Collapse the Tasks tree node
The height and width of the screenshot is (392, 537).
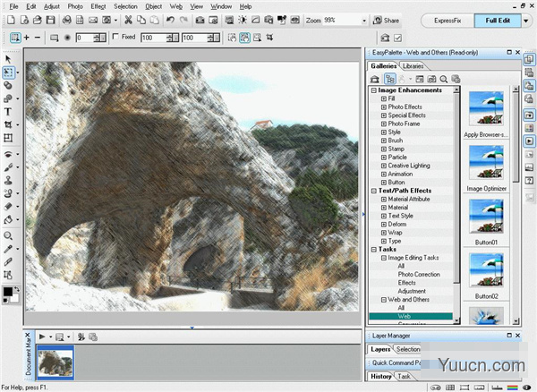374,250
